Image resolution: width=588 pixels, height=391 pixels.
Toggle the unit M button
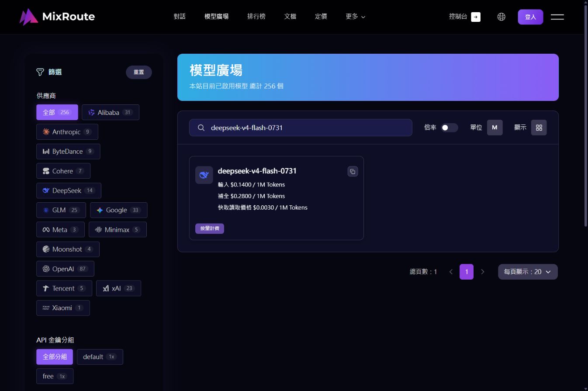click(x=495, y=128)
